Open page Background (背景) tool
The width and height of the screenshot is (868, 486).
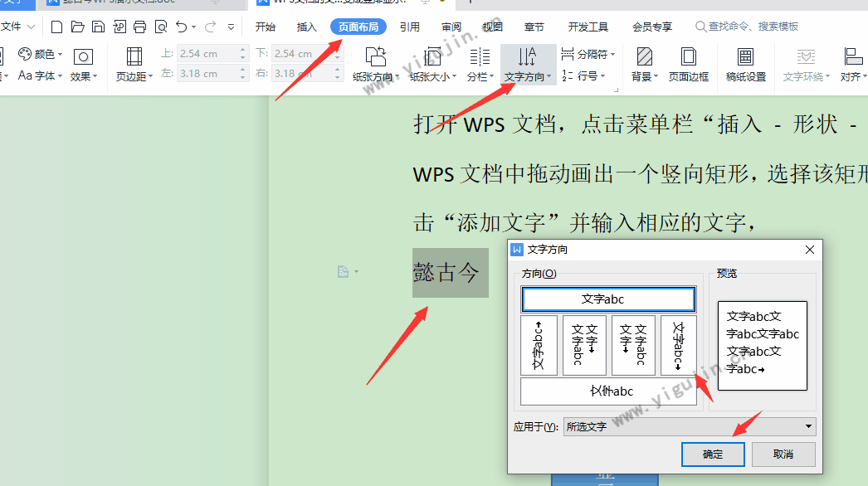(644, 65)
